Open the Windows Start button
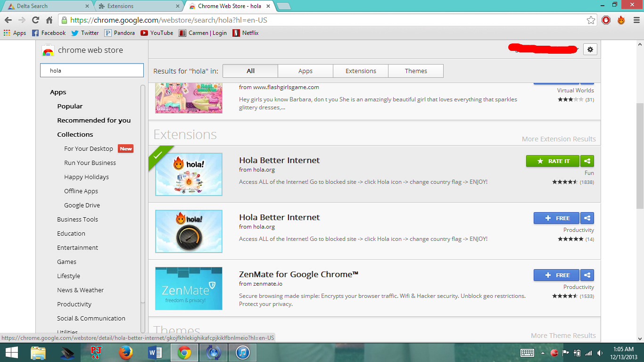Screen dimensions: 644x362 [x=11, y=353]
